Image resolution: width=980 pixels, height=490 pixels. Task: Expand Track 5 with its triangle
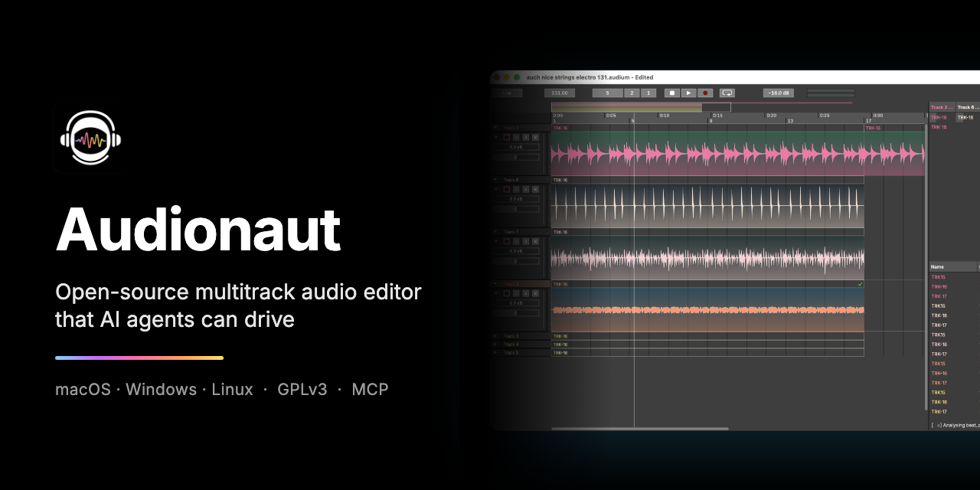pyautogui.click(x=495, y=352)
